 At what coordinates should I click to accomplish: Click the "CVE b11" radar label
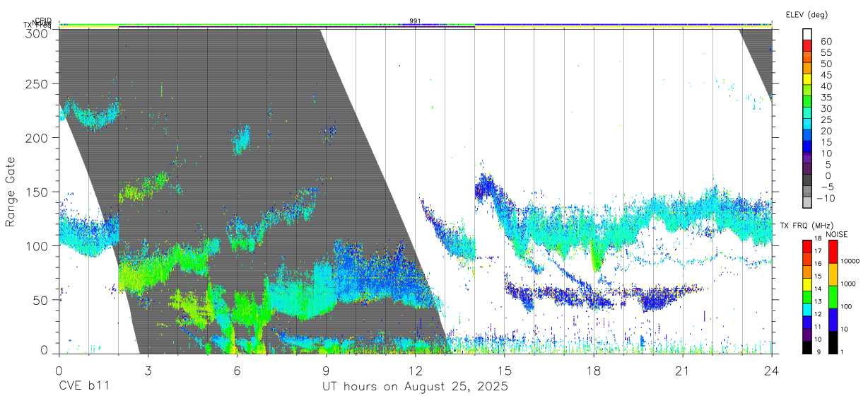pyautogui.click(x=83, y=386)
